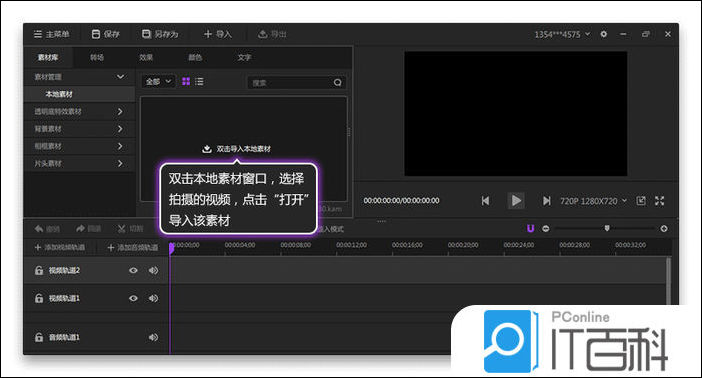702x378 pixels.
Task: Switch to the 效果 effects tab
Action: click(146, 57)
